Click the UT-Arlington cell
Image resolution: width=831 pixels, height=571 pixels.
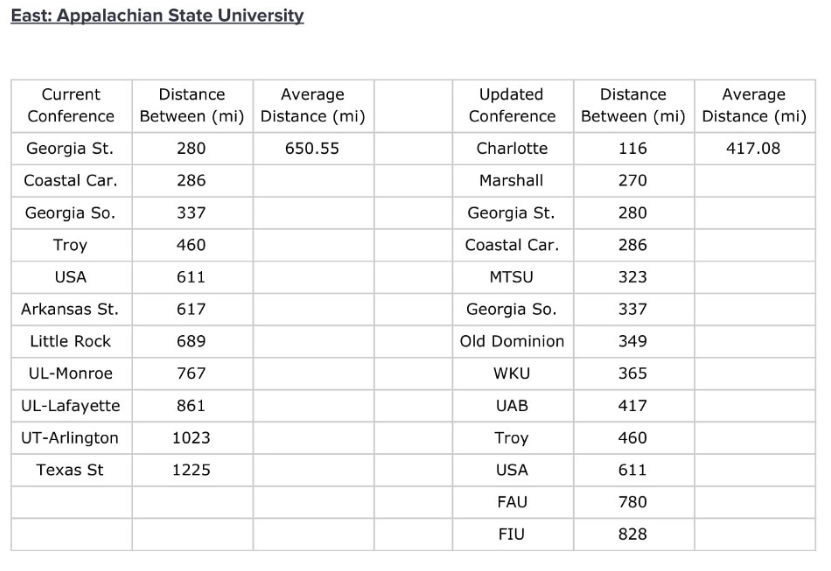pyautogui.click(x=71, y=438)
